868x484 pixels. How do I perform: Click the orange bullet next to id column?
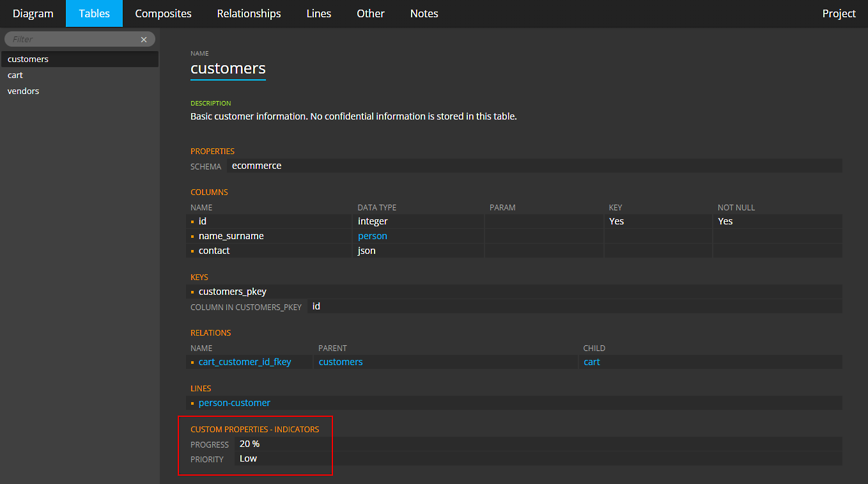tap(192, 222)
